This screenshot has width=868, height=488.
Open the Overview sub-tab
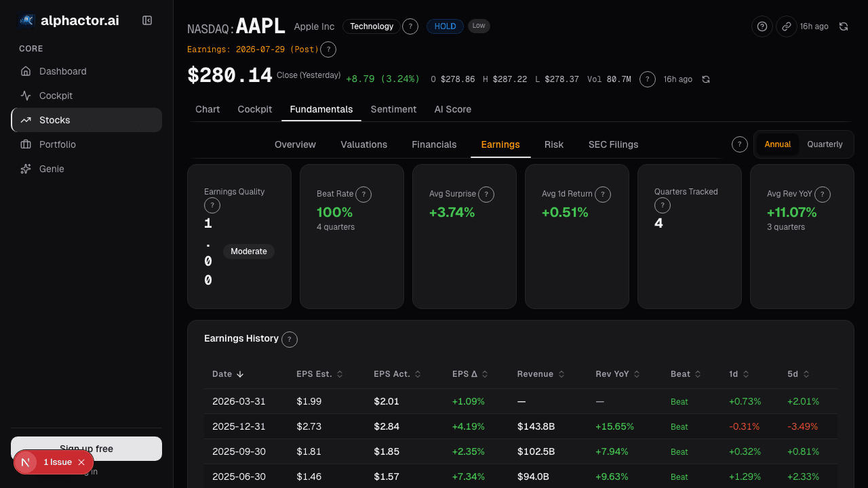(x=295, y=144)
